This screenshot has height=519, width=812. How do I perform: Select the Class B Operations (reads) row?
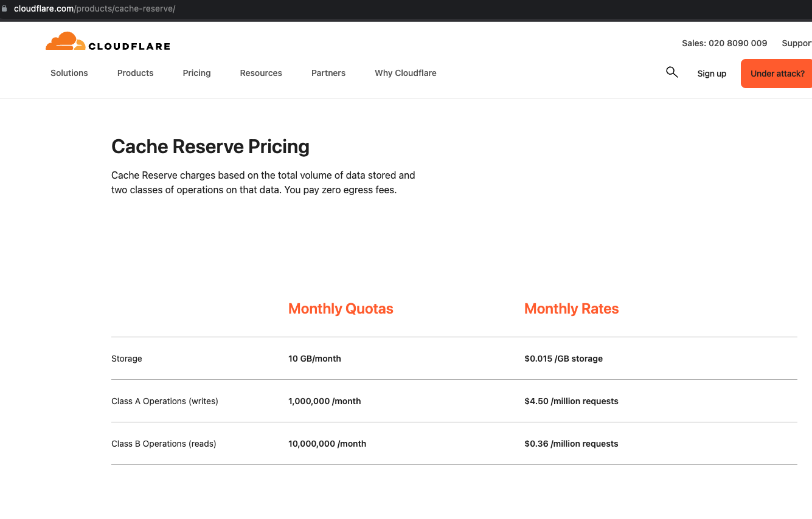point(164,444)
